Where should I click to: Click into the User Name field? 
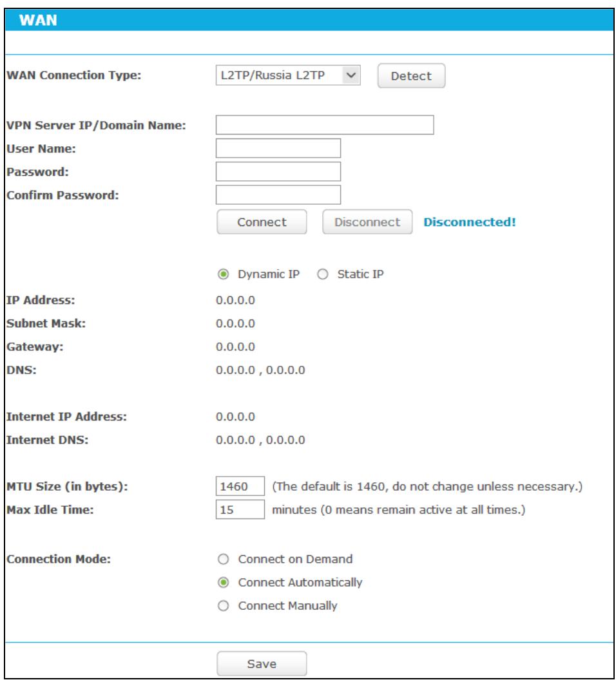tap(278, 148)
